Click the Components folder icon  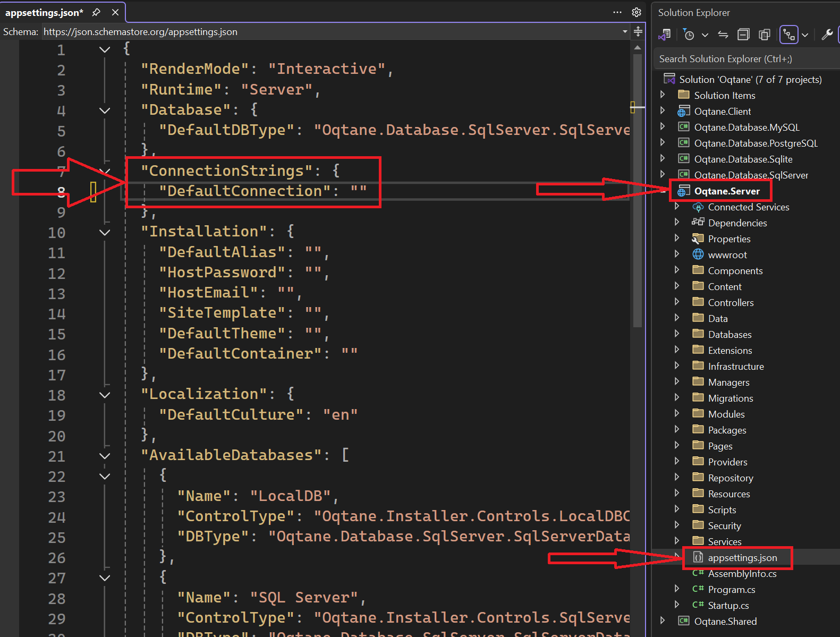(x=698, y=270)
